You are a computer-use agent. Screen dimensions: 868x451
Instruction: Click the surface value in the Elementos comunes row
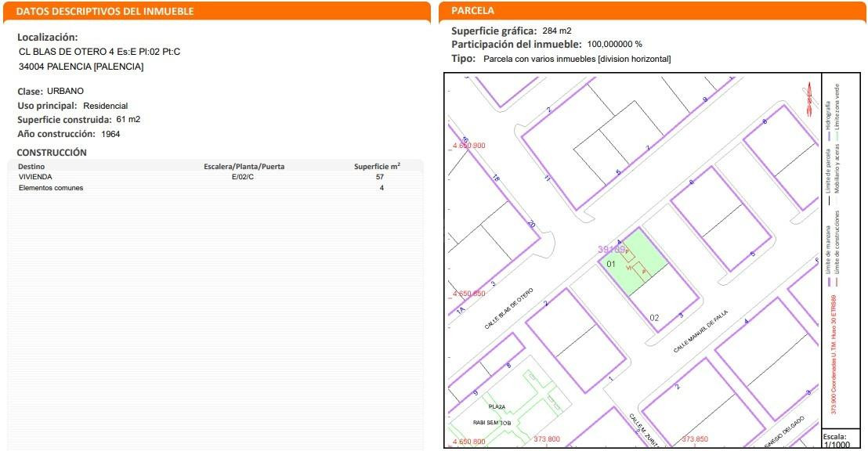382,188
